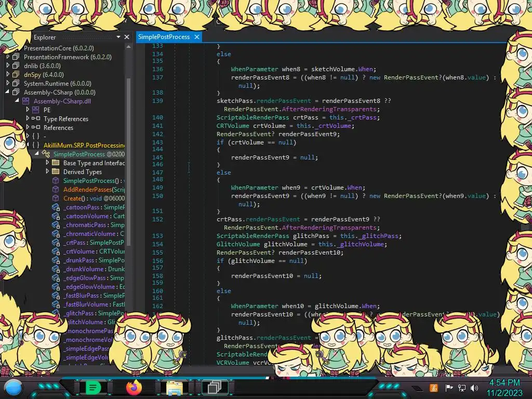Select the _drunkVolume field
This screenshot has width=532, height=399.
tap(94, 269)
